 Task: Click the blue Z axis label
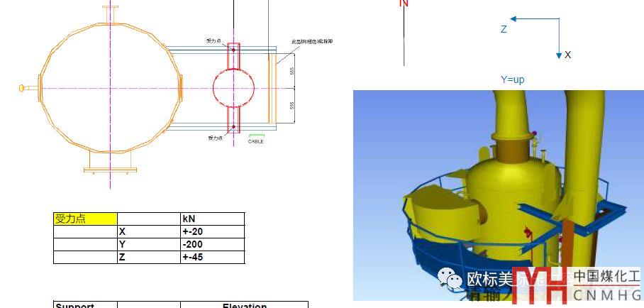click(504, 29)
